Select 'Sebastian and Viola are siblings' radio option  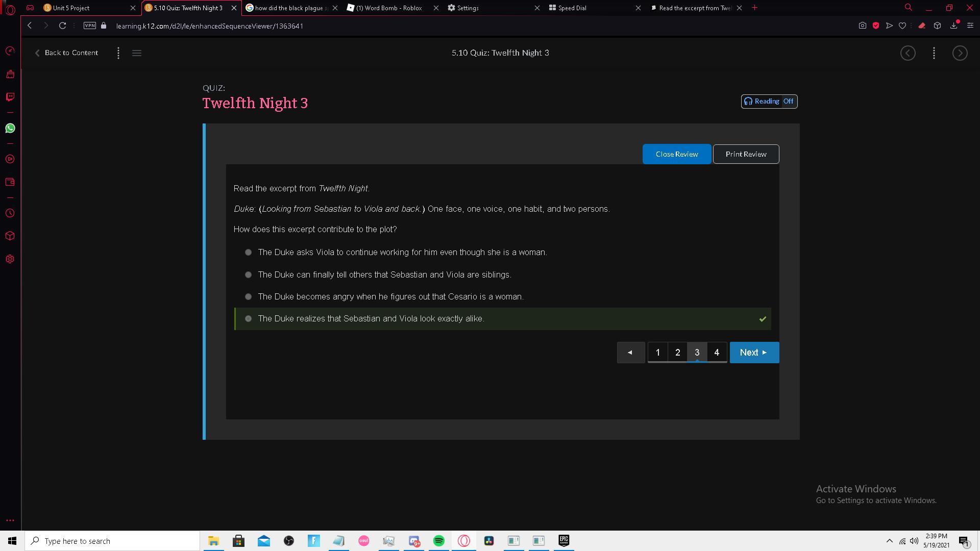[x=248, y=274]
